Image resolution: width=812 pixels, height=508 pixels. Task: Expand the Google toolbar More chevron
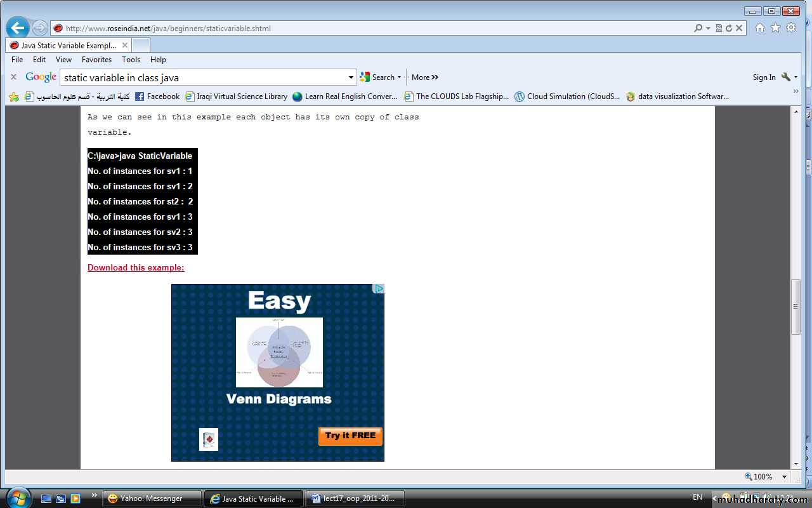tap(425, 77)
